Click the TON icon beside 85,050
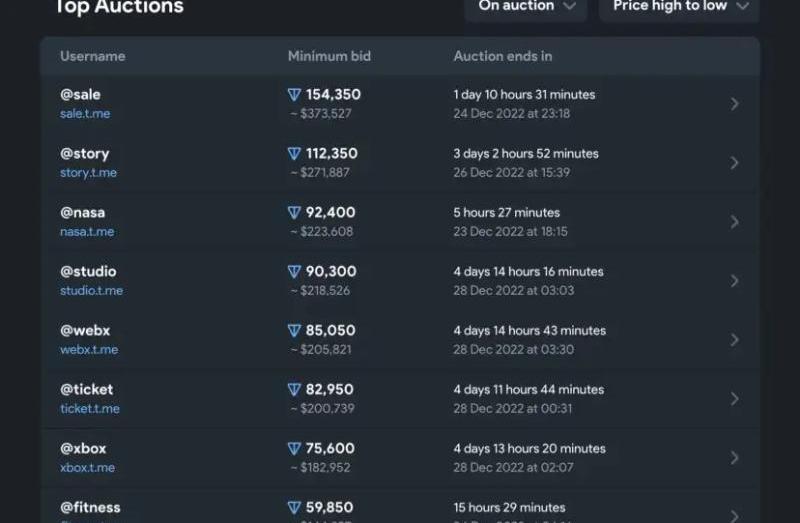 click(294, 331)
